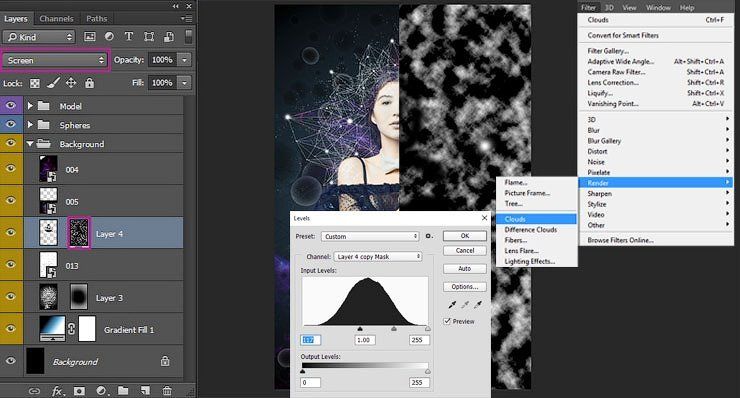This screenshot has height=398, width=740.
Task: Click the pixel layer filter icon
Action: tap(90, 37)
